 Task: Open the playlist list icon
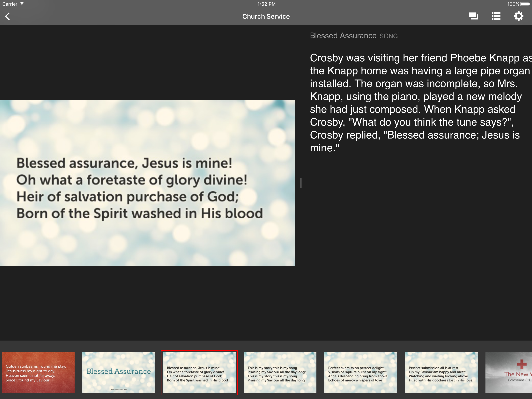496,16
